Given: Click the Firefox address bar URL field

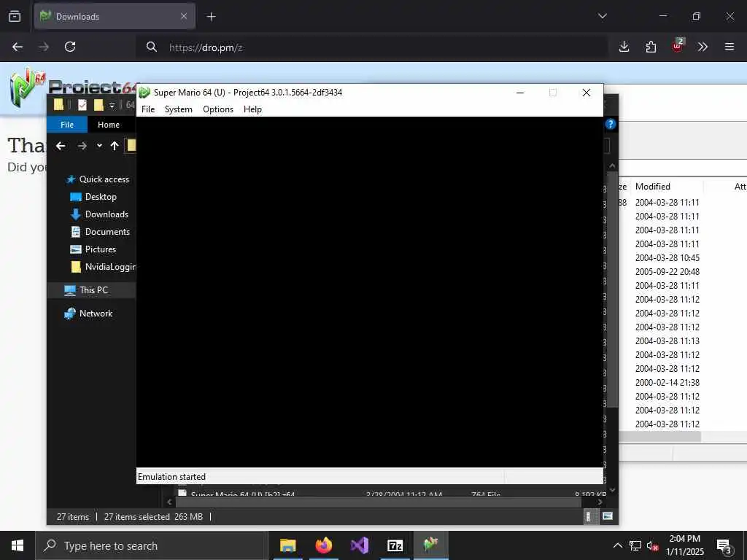Looking at the screenshot, I should [x=371, y=47].
